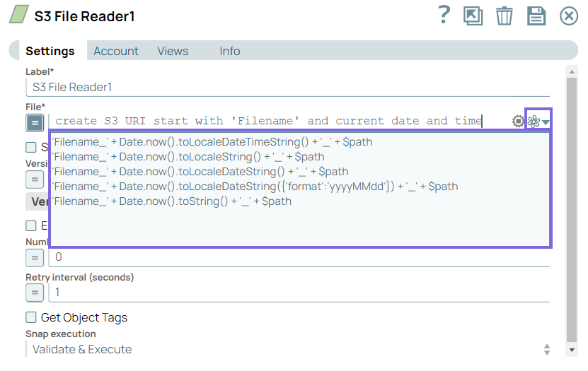Open the Info tab

tap(229, 51)
